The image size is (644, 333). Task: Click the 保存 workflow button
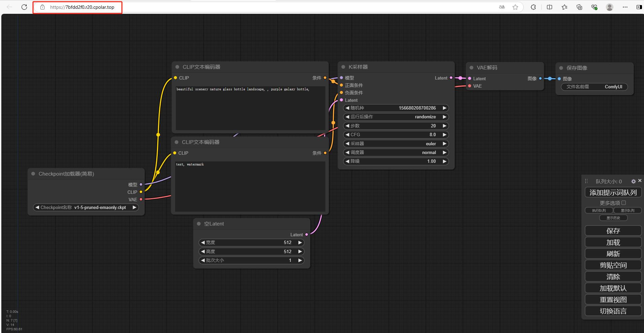point(613,231)
